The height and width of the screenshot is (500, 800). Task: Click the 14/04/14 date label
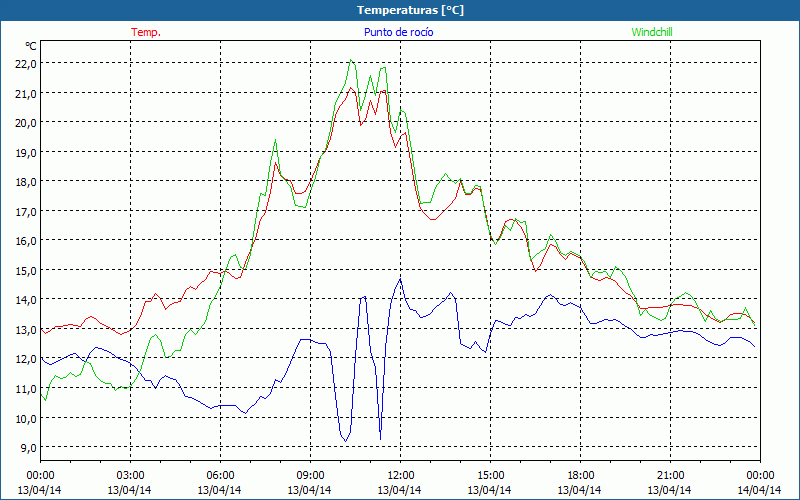tap(759, 490)
